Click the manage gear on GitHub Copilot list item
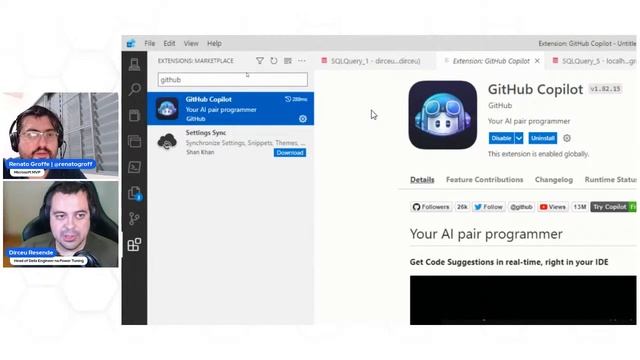Image resolution: width=640 pixels, height=360 pixels. click(303, 119)
